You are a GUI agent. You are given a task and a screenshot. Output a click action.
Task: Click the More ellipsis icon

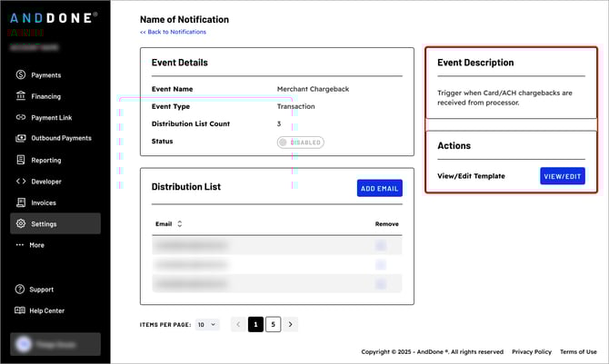tap(20, 245)
